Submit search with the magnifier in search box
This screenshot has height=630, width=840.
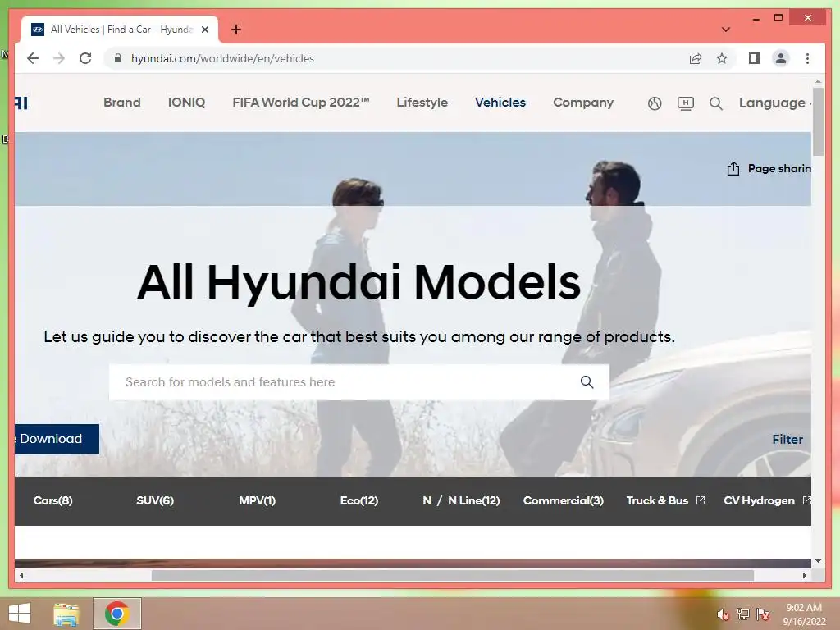pos(587,382)
